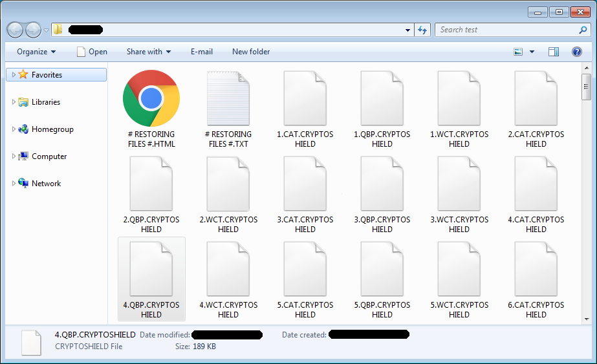597x364 pixels.
Task: Open the address bar history dropdown
Action: 407,30
